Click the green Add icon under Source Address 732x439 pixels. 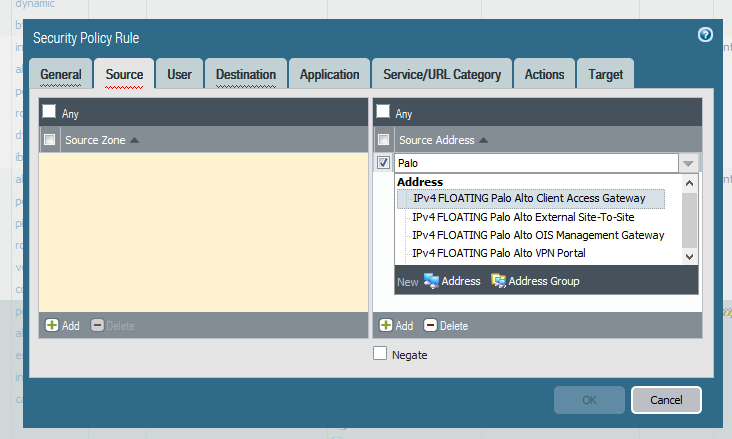(x=386, y=326)
